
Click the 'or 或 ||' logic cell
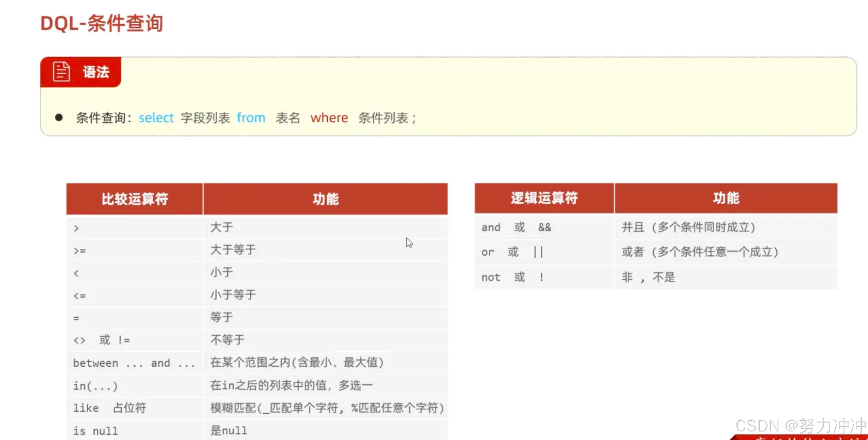(512, 252)
